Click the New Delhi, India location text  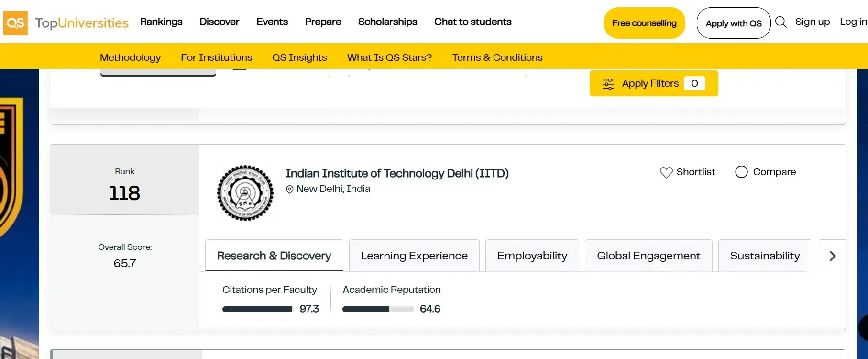click(333, 189)
